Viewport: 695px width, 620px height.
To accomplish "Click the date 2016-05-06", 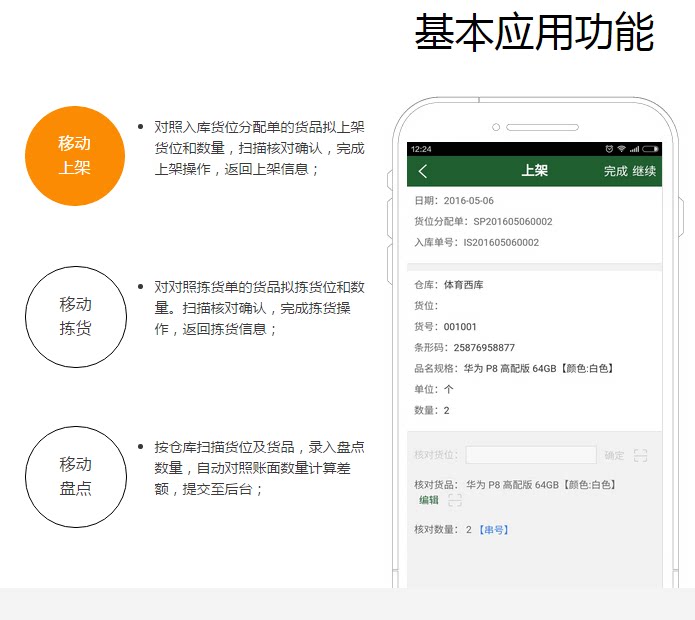I will tap(469, 201).
